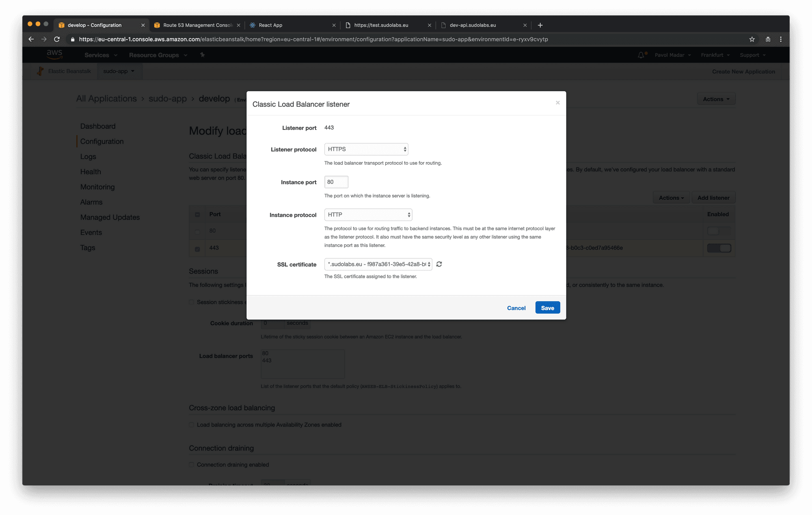Screen dimensions: 812x515
Task: Close the Route 53 Management Console tab
Action: (238, 25)
